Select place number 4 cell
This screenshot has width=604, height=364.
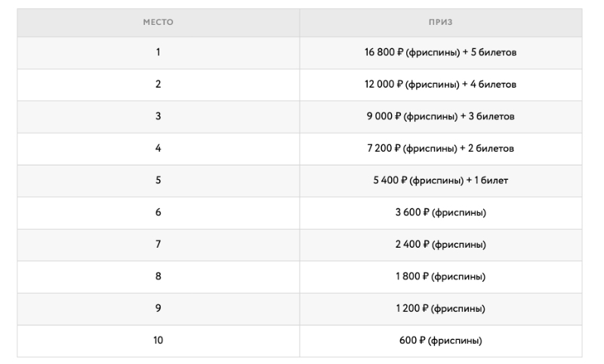click(x=158, y=149)
